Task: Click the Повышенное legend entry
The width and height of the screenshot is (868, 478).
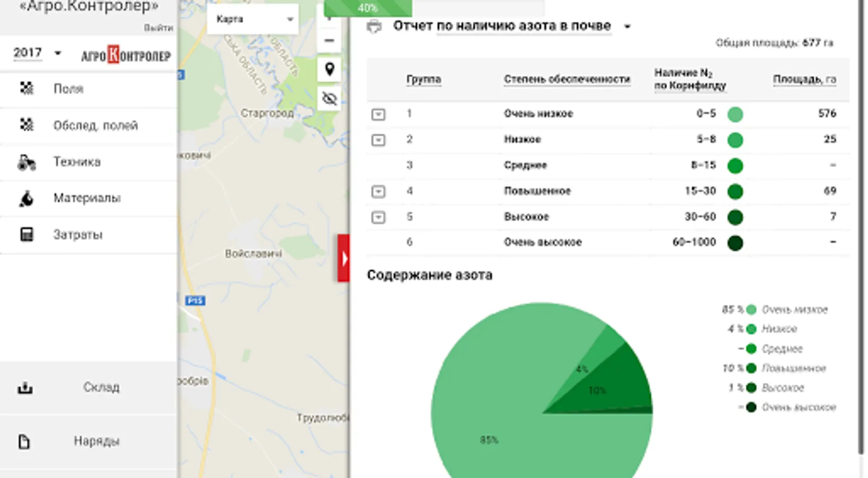Action: [775, 368]
